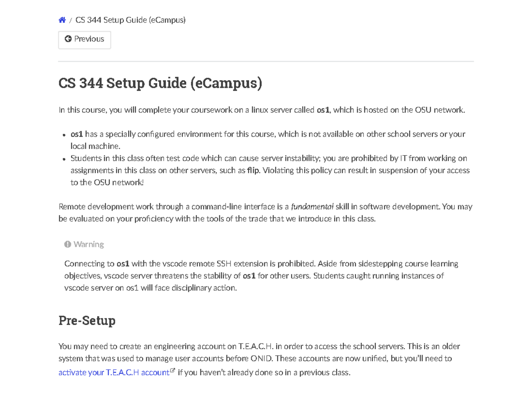Click the breadcrumb separator slash
Screen dimensions: 532x411
[x=70, y=20]
